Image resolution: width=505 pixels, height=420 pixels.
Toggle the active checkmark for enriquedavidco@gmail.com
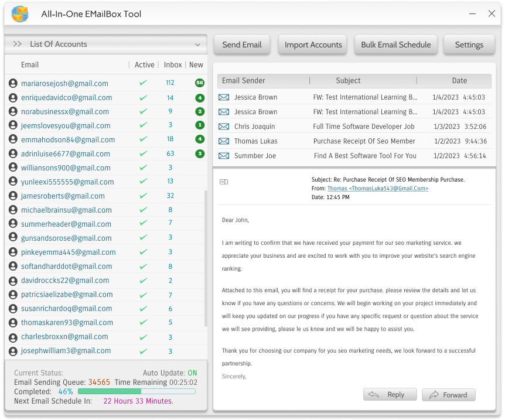(x=143, y=98)
